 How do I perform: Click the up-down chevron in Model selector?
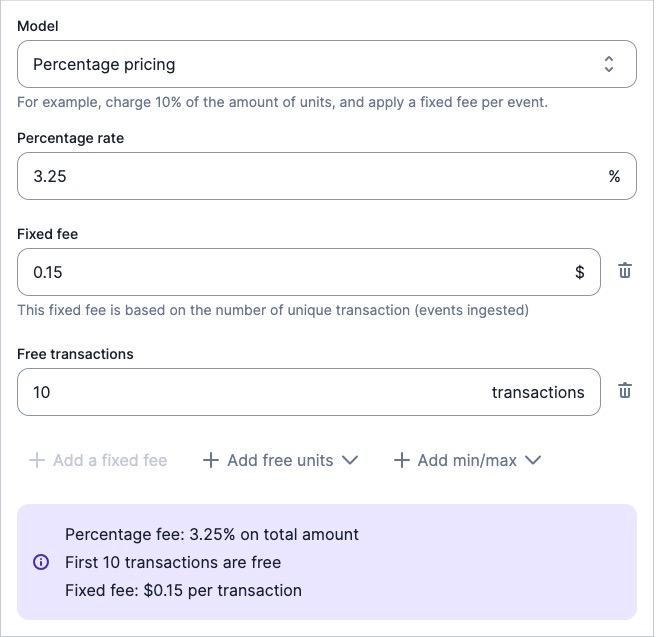pos(609,64)
